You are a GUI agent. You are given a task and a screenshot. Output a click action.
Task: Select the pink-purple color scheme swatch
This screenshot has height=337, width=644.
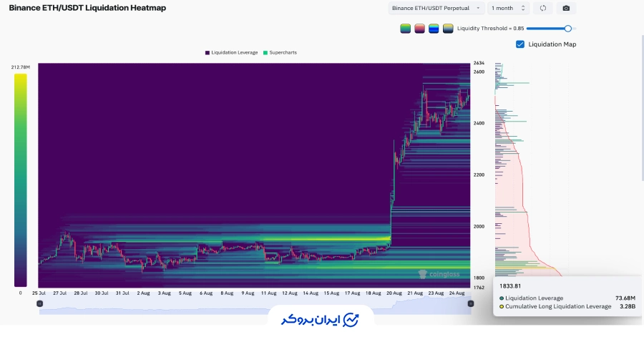(419, 29)
